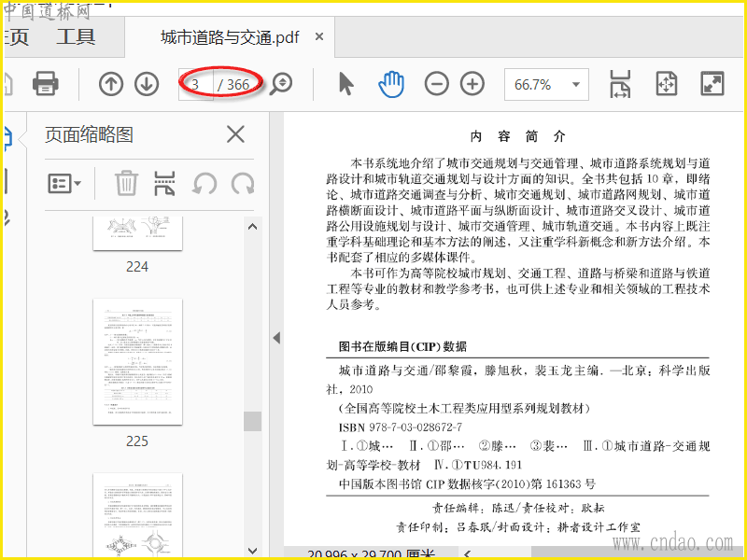Enter full screen reading mode
The height and width of the screenshot is (560, 747).
pyautogui.click(x=712, y=84)
